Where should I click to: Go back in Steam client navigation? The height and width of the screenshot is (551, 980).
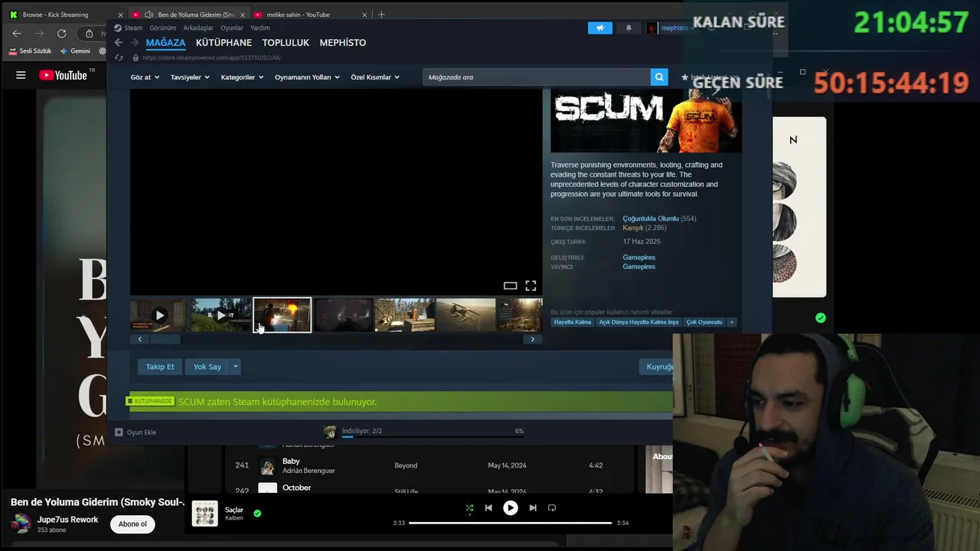pyautogui.click(x=119, y=43)
